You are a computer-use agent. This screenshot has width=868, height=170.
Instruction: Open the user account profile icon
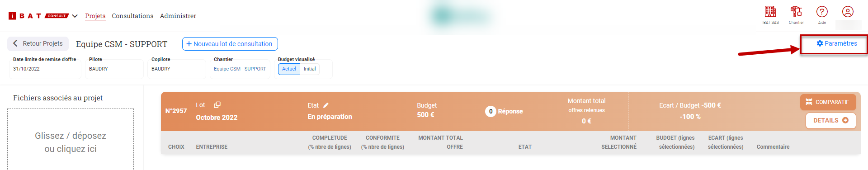pyautogui.click(x=848, y=12)
